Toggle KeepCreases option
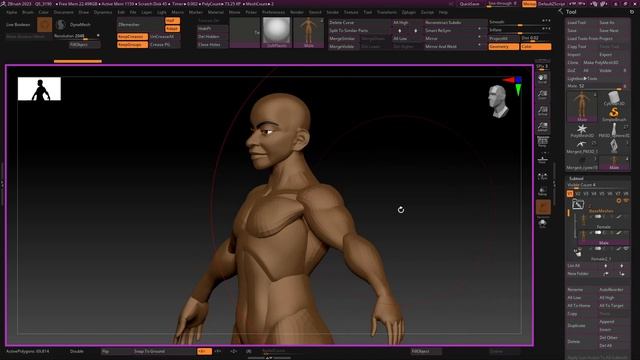The image size is (640, 360). (x=132, y=37)
